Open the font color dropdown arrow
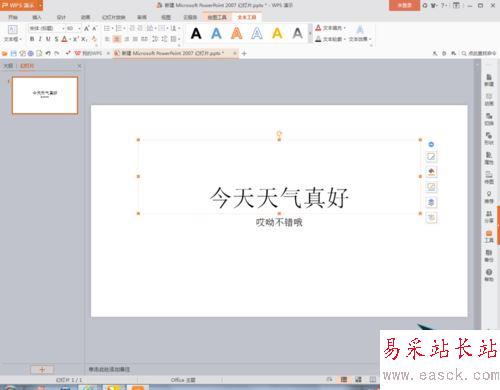500x390 pixels. [x=70, y=39]
